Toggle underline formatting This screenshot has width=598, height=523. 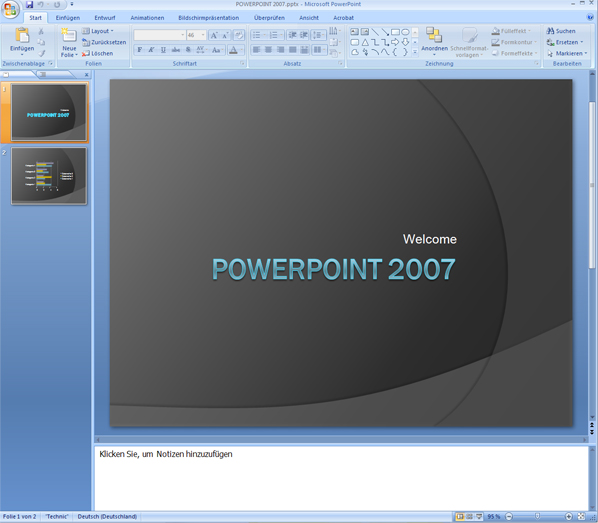tap(163, 50)
